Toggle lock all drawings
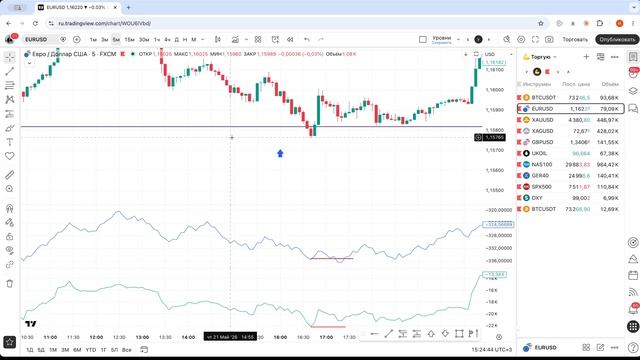Image resolution: width=640 pixels, height=360 pixels. 10,237
